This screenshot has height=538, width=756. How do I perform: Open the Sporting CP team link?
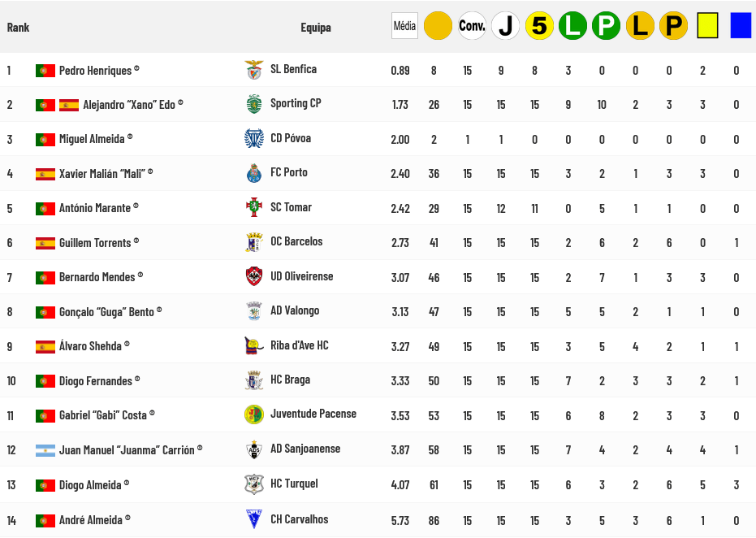(x=296, y=104)
